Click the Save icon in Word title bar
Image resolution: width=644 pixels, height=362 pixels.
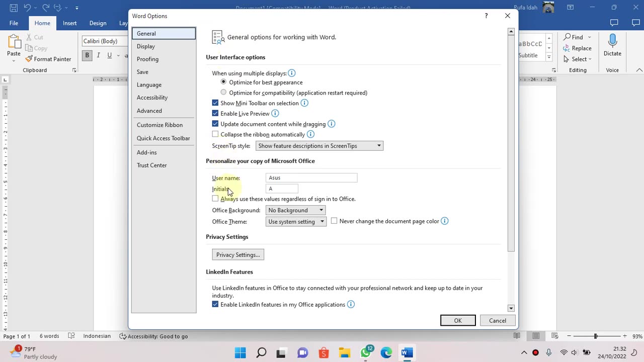click(14, 8)
